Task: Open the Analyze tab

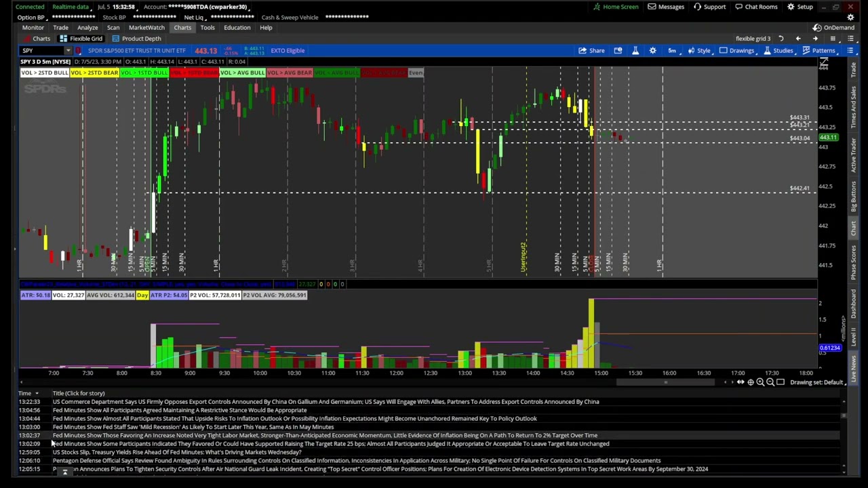Action: pyautogui.click(x=87, y=28)
